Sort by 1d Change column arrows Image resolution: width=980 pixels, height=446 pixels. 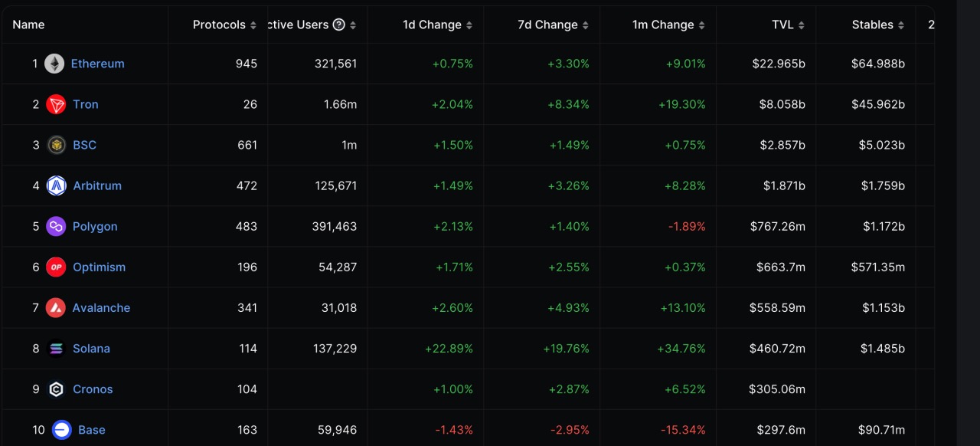coord(469,25)
